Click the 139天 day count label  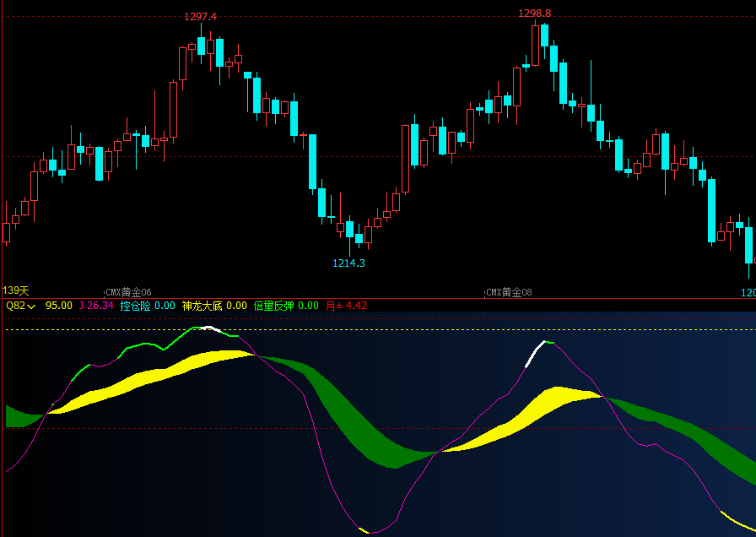[16, 290]
